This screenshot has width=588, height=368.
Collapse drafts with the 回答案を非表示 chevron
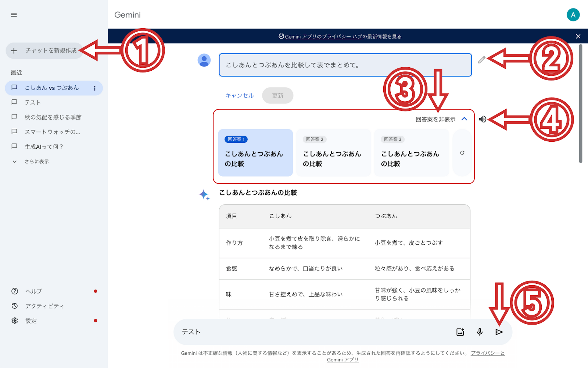click(464, 119)
